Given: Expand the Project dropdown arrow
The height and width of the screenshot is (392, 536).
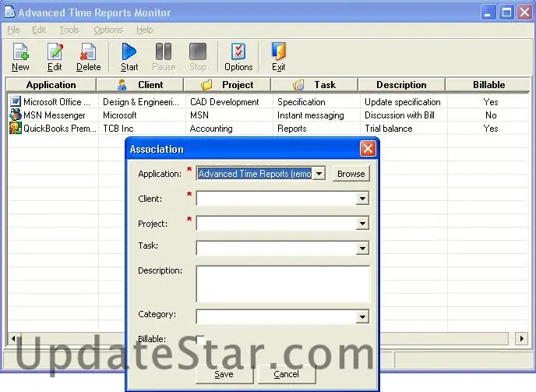Looking at the screenshot, I should tap(362, 224).
